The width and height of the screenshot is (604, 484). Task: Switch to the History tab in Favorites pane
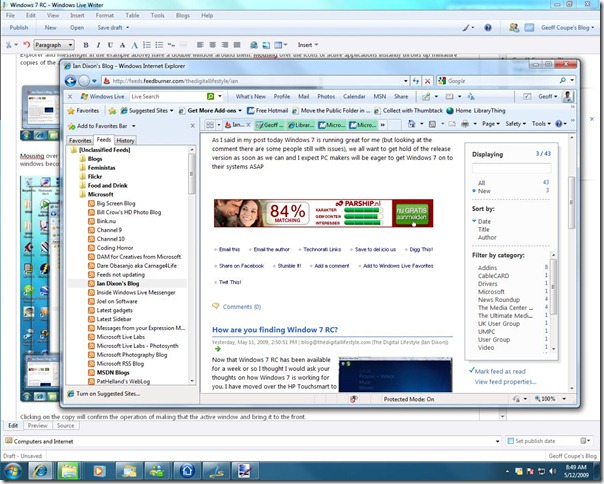125,141
